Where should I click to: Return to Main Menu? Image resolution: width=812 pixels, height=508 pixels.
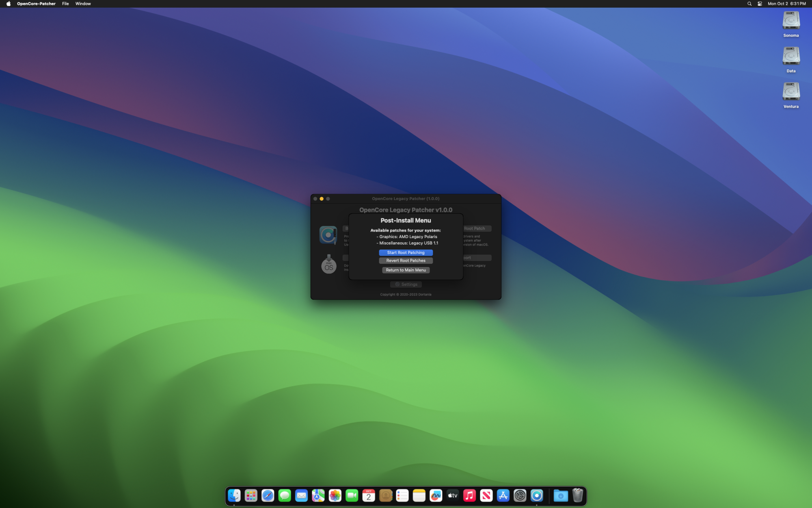click(x=406, y=270)
